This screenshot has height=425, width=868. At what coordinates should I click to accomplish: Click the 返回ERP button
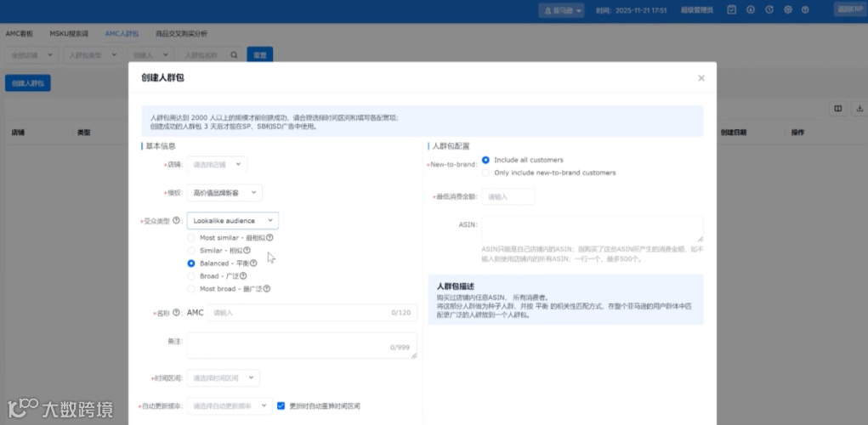pos(850,10)
